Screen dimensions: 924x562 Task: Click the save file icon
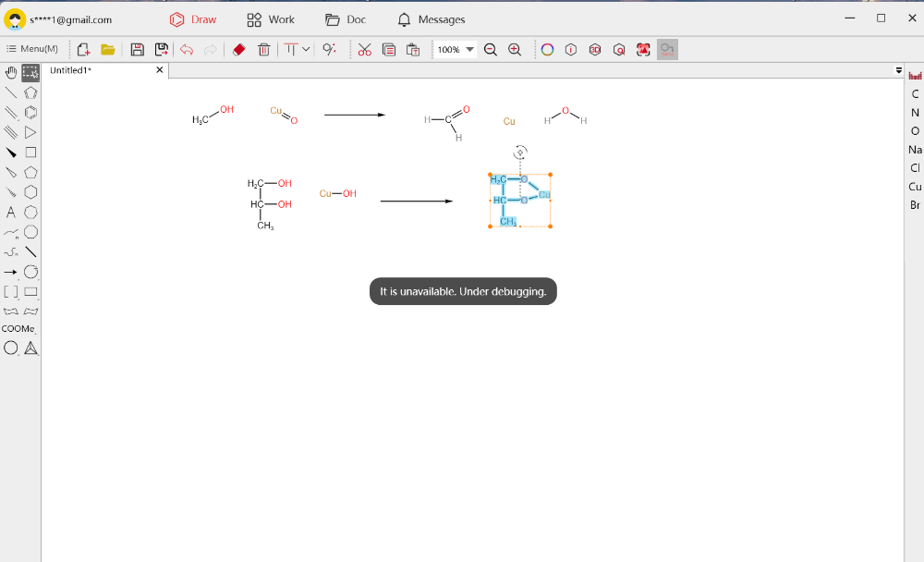point(137,50)
